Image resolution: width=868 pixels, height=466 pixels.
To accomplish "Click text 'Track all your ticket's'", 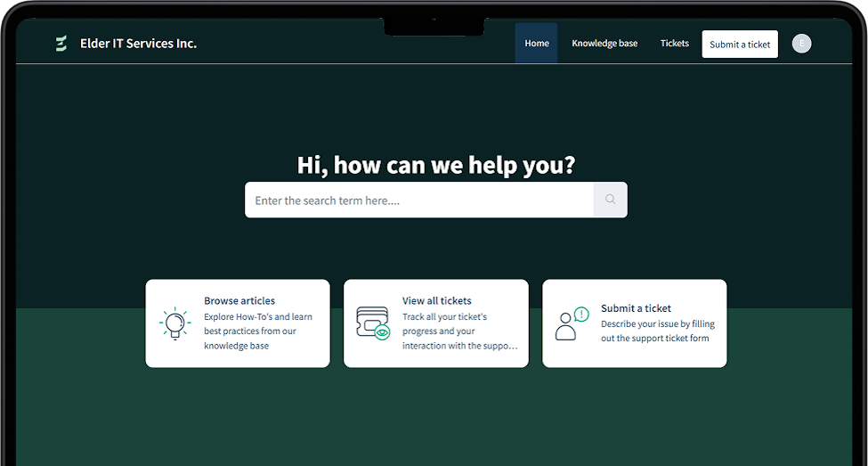I will tap(444, 317).
